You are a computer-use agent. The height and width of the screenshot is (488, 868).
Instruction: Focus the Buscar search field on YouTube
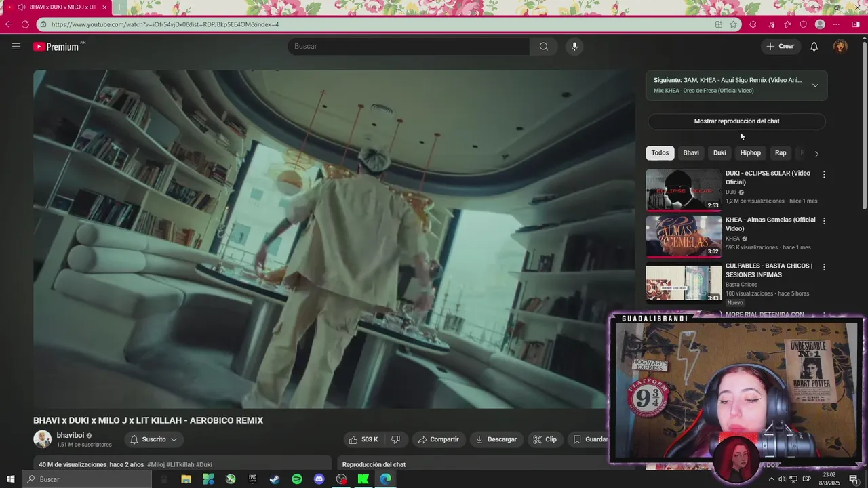(409, 46)
